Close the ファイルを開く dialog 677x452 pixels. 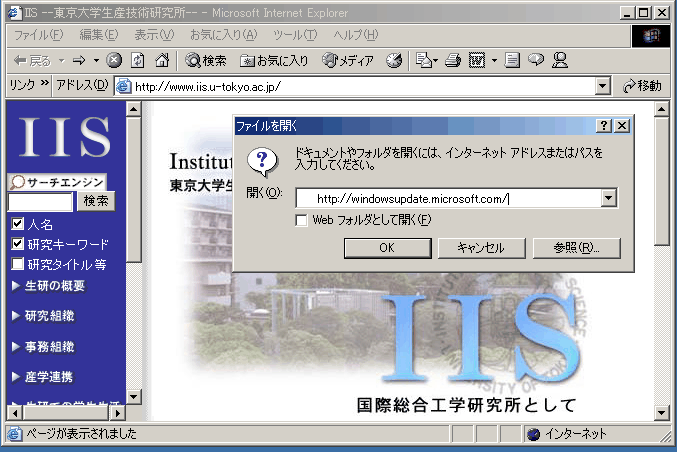(x=622, y=126)
